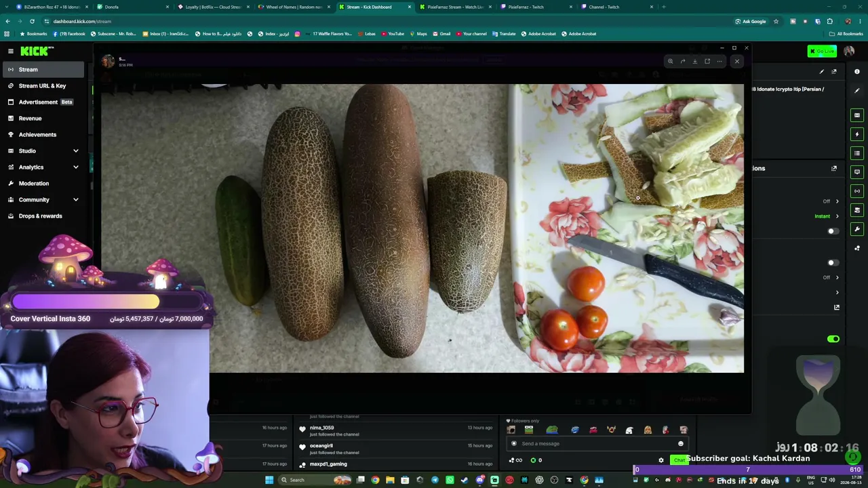Share the image in the viewer

click(683, 62)
